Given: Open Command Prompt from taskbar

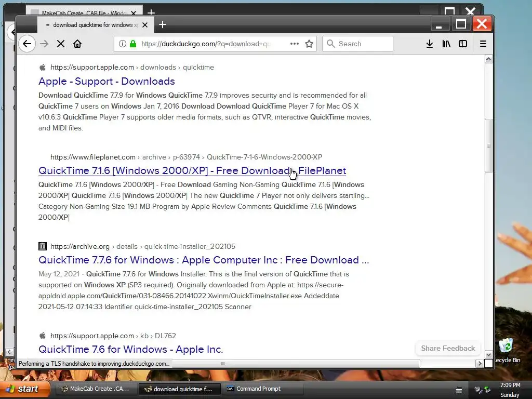Looking at the screenshot, I should click(262, 389).
